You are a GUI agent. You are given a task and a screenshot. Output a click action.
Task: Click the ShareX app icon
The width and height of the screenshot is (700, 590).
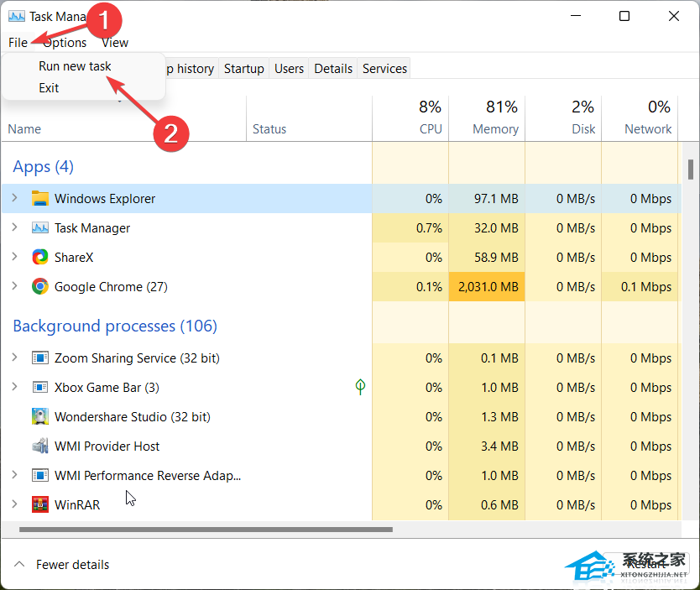pos(40,257)
